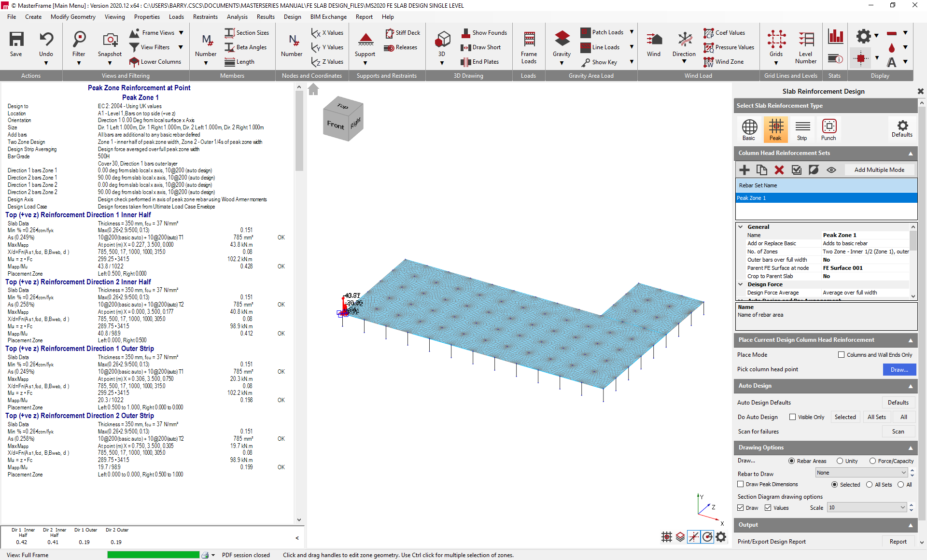Click the Support restraint icon

coord(365,40)
